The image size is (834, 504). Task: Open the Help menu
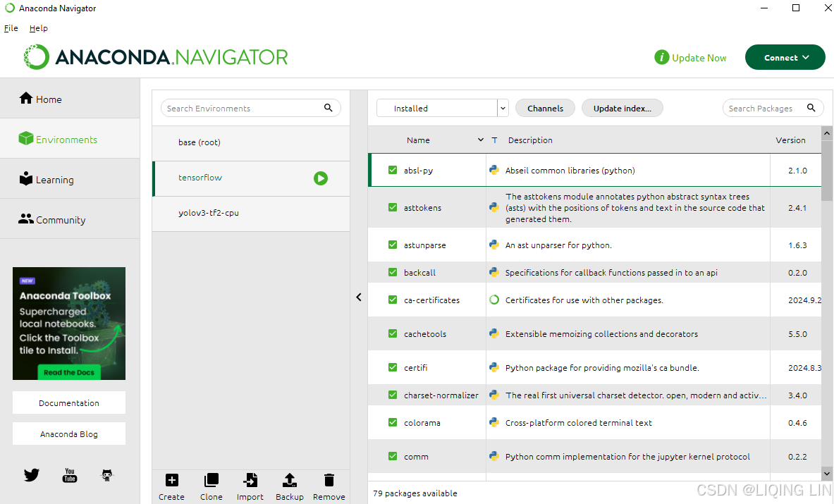coord(38,28)
